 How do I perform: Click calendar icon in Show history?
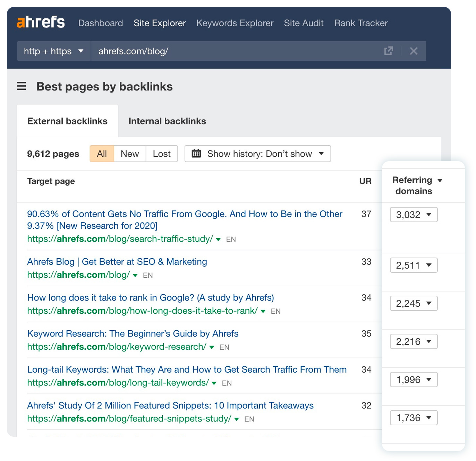[x=196, y=154]
